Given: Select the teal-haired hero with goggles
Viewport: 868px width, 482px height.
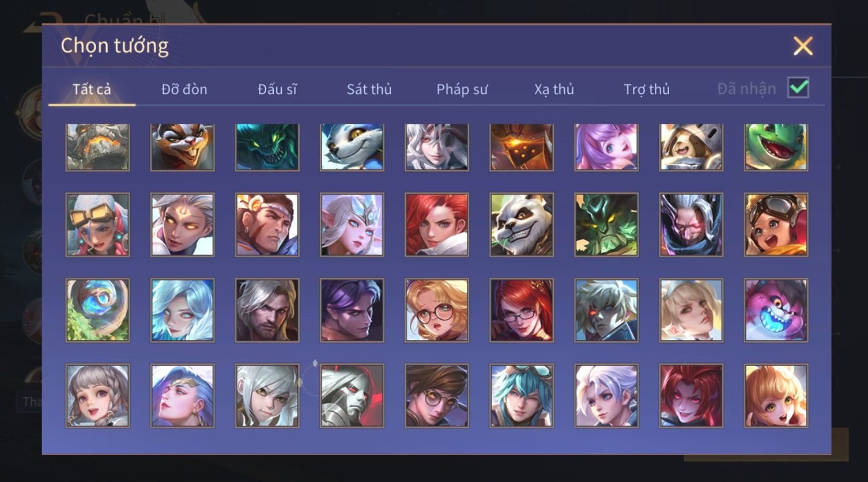Looking at the screenshot, I should click(522, 396).
